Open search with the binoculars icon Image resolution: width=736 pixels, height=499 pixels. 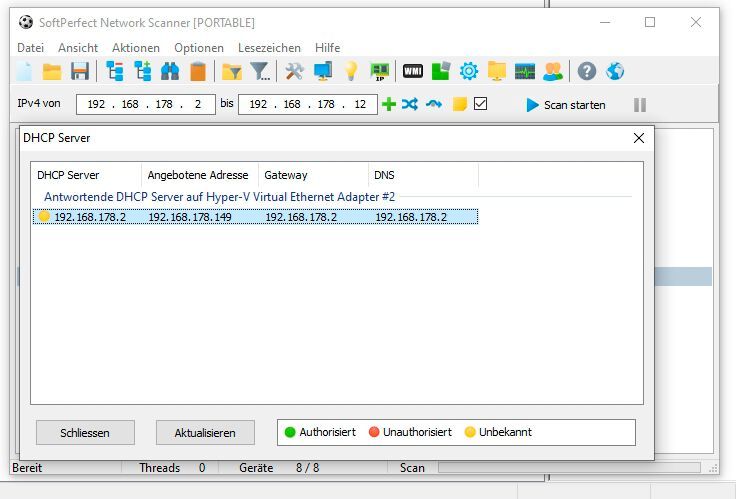170,71
